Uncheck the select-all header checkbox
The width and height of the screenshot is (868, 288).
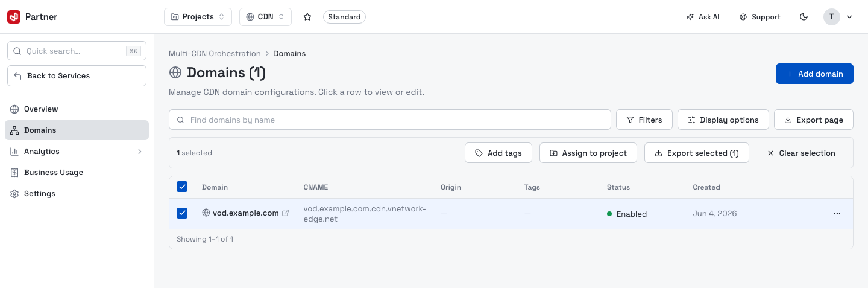(182, 187)
